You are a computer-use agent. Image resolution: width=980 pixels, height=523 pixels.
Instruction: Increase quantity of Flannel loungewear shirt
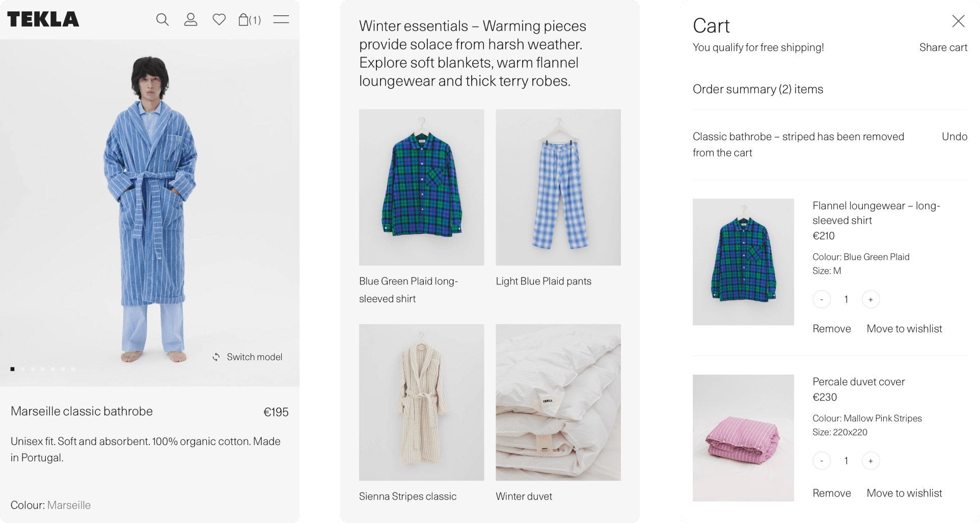tap(870, 299)
